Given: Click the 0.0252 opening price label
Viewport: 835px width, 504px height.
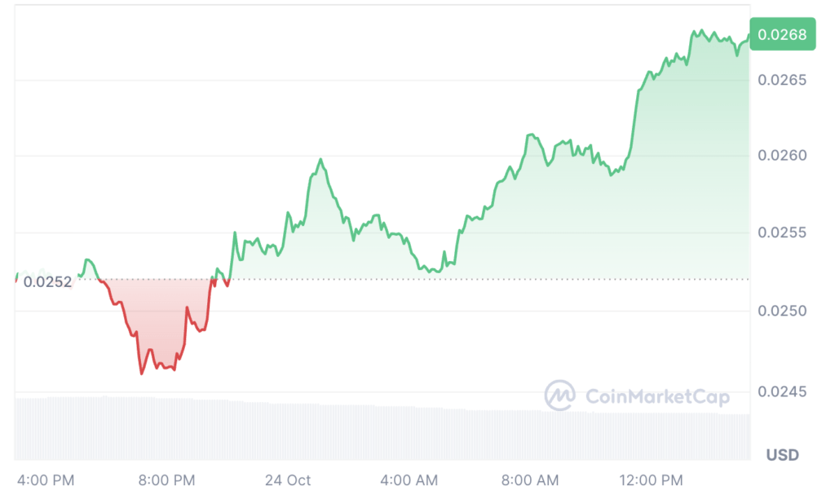Looking at the screenshot, I should [x=47, y=282].
